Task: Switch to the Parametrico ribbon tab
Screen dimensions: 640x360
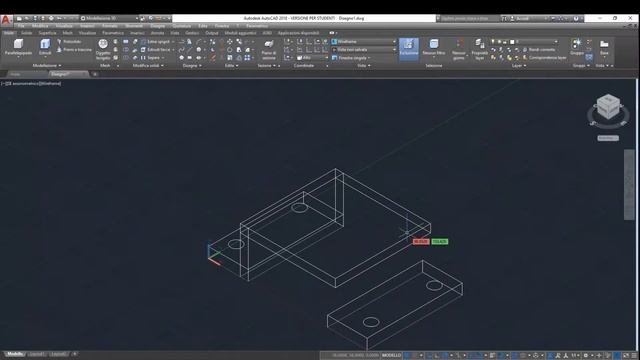Action: pos(113,33)
